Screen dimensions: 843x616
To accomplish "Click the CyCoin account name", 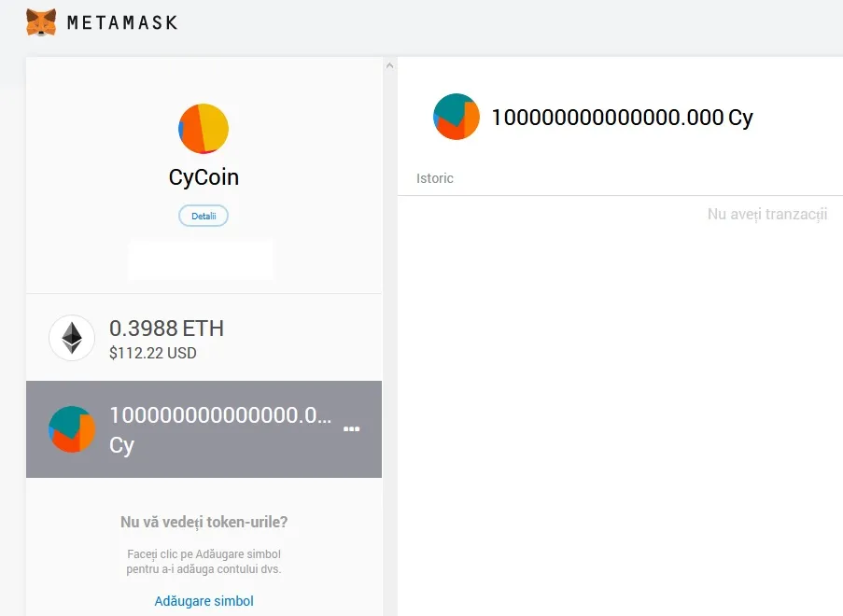I will pyautogui.click(x=204, y=177).
